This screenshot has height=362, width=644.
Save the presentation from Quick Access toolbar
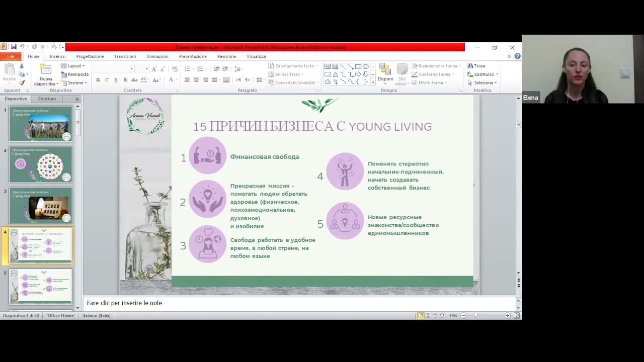[14, 47]
